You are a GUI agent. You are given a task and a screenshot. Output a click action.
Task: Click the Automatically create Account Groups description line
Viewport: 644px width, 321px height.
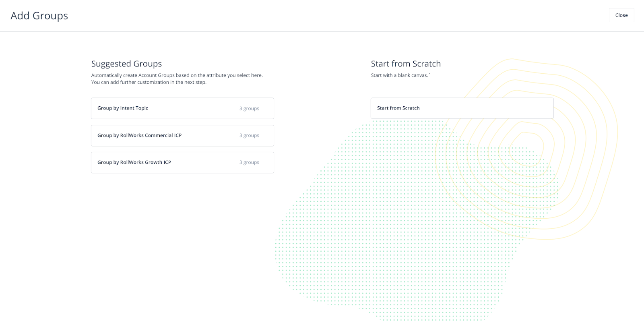click(x=177, y=75)
